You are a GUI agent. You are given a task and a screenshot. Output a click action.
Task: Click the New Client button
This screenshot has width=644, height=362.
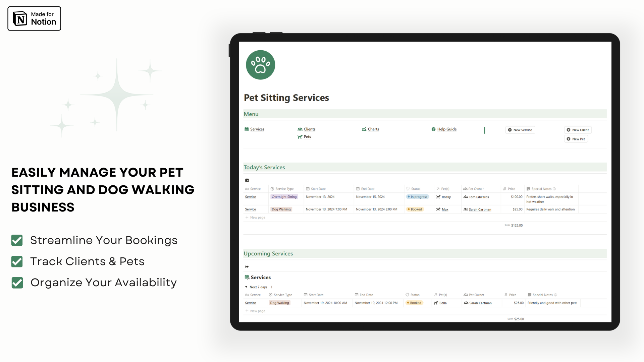[x=578, y=129]
